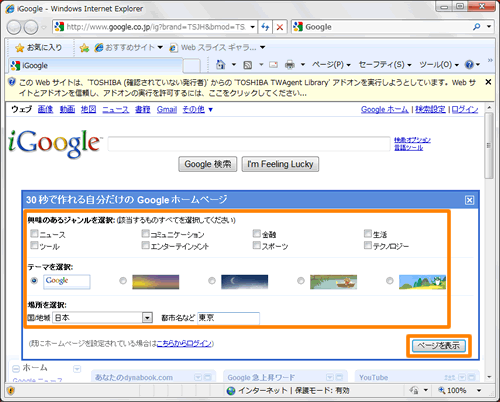
Task: Click the add to favorites bar icon
Action: pyautogui.click(x=84, y=48)
